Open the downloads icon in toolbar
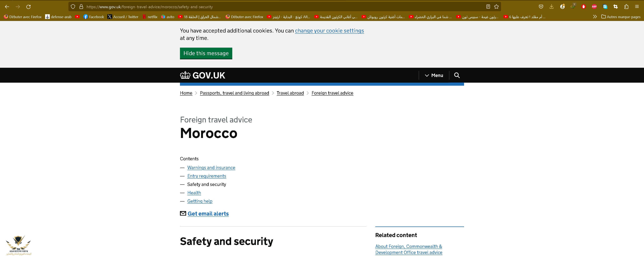 coord(551,7)
